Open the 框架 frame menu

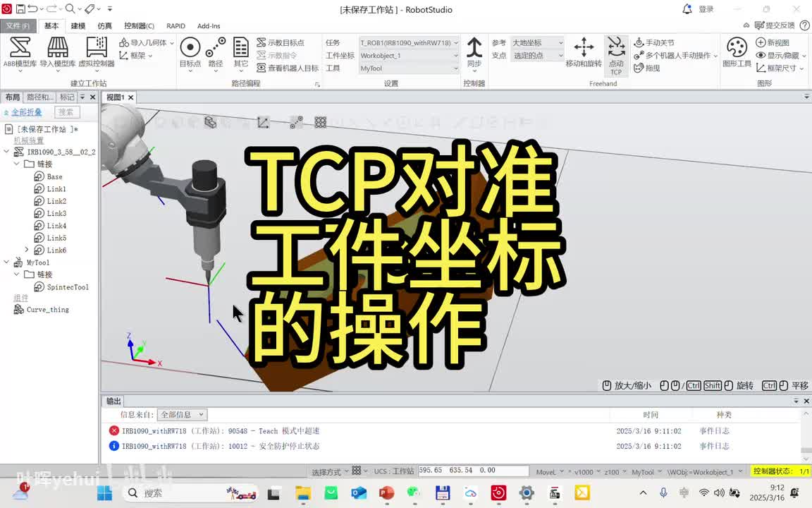click(x=135, y=56)
